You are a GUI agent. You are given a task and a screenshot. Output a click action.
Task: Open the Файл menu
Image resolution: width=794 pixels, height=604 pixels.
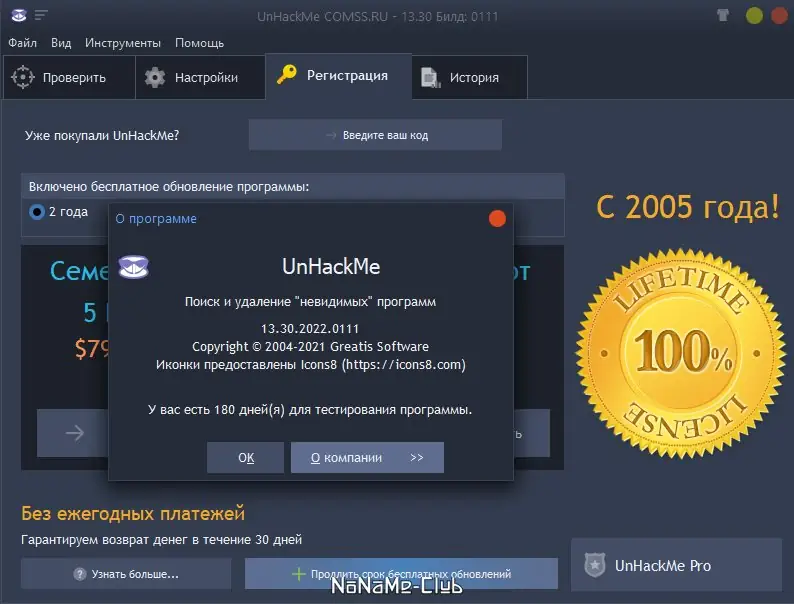tap(22, 43)
